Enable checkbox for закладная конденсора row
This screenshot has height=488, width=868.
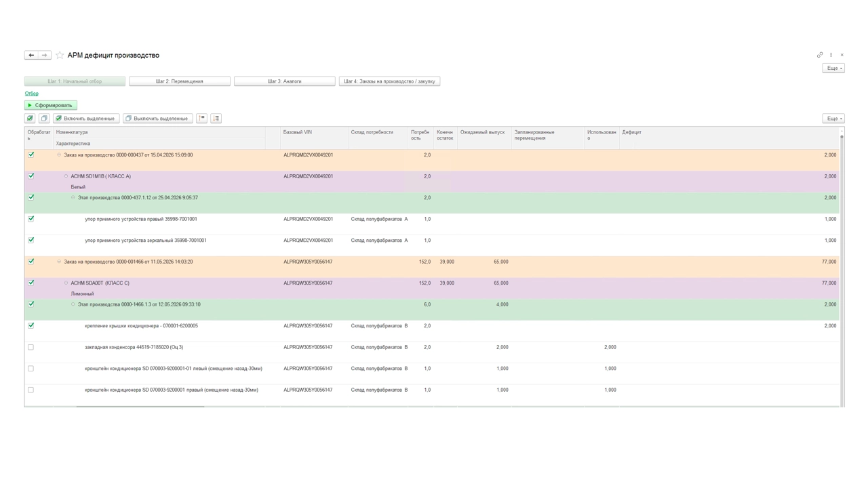(x=31, y=347)
